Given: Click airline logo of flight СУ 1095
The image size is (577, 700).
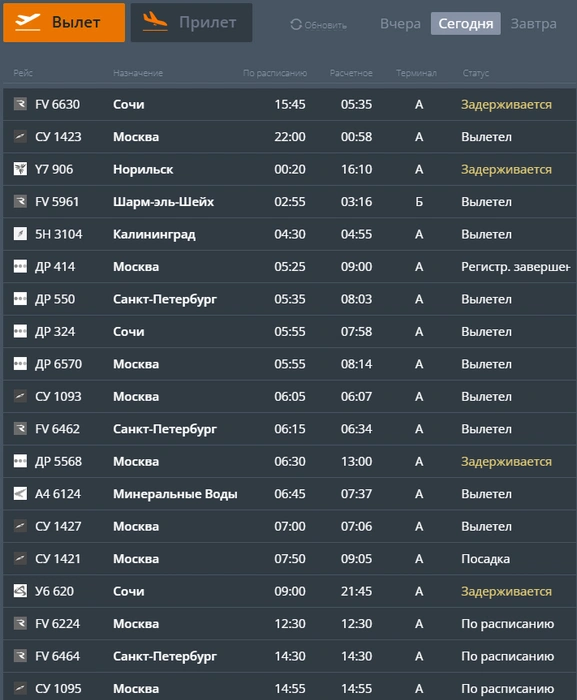Looking at the screenshot, I should coord(20,688).
